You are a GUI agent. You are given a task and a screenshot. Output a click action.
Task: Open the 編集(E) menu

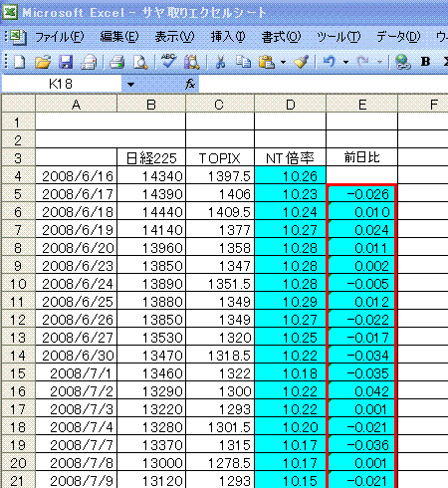(119, 37)
